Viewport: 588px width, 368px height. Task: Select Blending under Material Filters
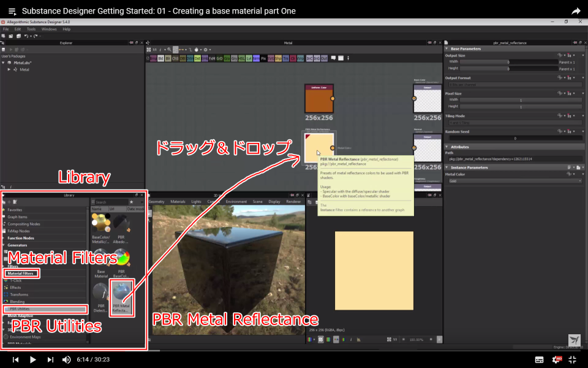point(17,302)
